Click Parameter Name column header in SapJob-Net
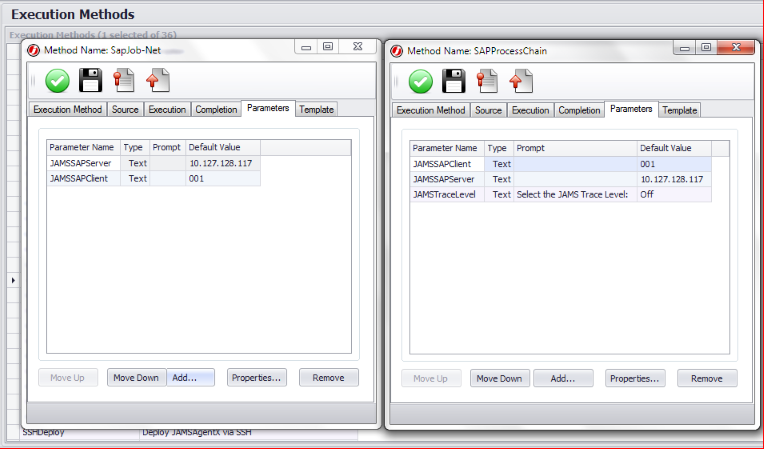Screen dimensions: 764x449 point(84,147)
